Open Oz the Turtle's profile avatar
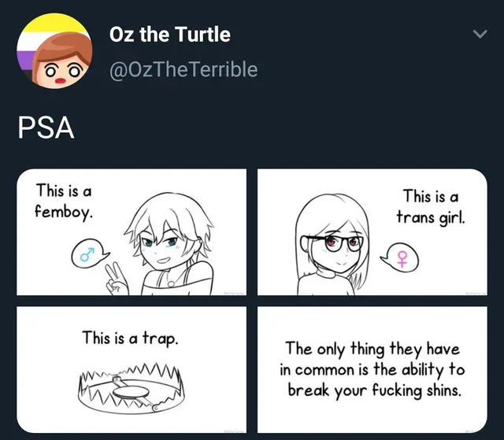The height and width of the screenshot is (440, 504). pyautogui.click(x=55, y=53)
